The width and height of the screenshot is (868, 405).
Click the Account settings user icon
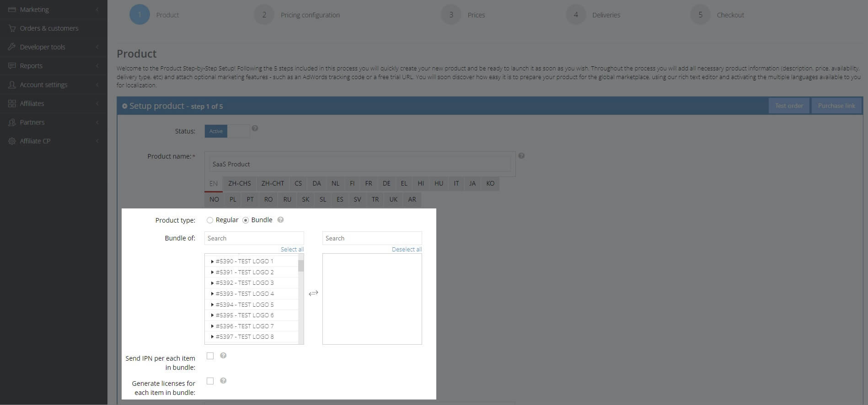12,85
